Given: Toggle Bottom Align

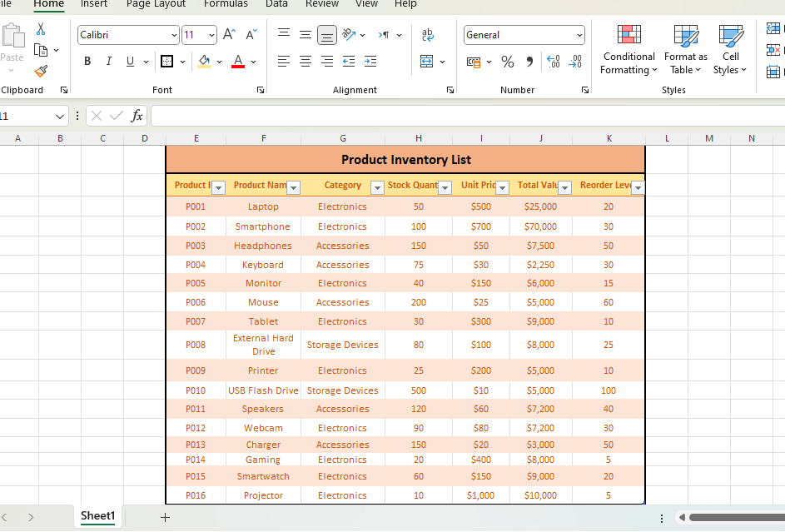Looking at the screenshot, I should [327, 34].
